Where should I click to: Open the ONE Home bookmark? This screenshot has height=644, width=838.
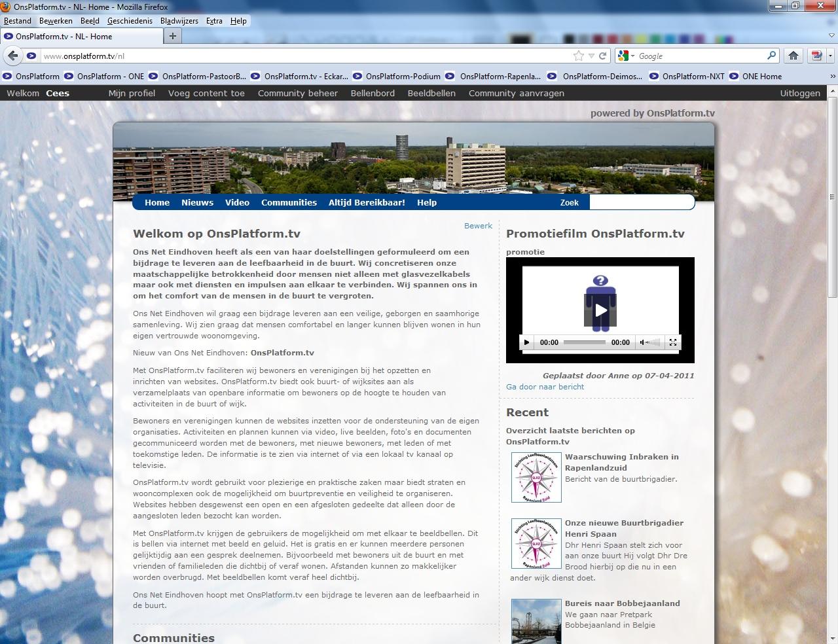756,77
